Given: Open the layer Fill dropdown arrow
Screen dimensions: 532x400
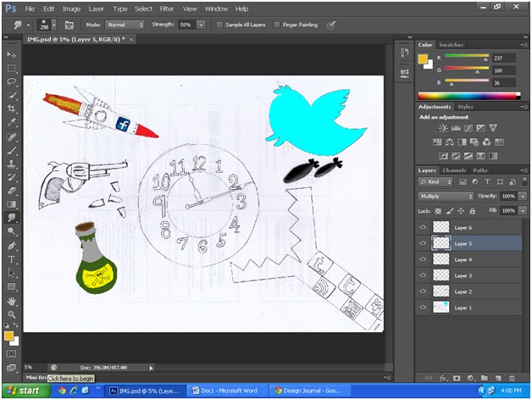Looking at the screenshot, I should [523, 211].
